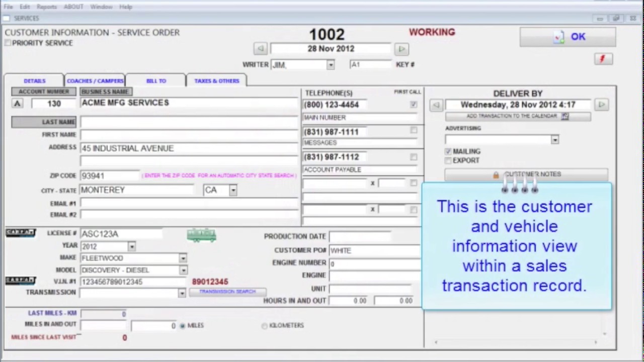Screen dimensions: 644x362
Task: Open the Reports menu
Action: pos(47,7)
